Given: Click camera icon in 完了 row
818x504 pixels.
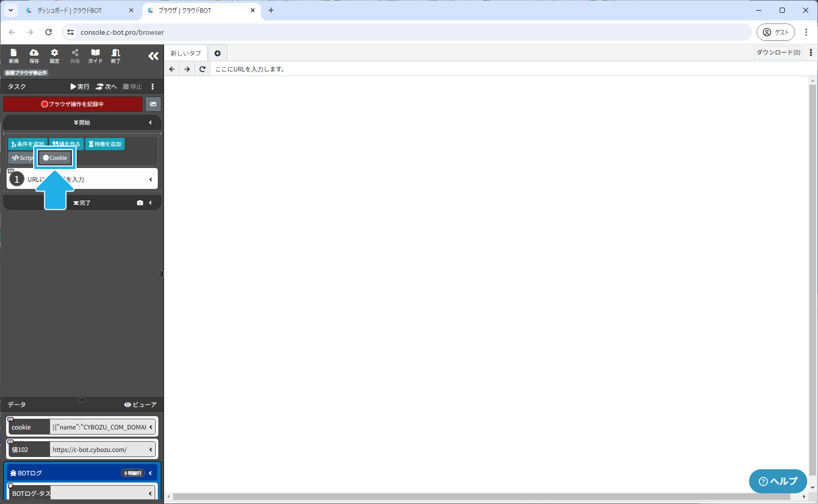Looking at the screenshot, I should (x=140, y=203).
